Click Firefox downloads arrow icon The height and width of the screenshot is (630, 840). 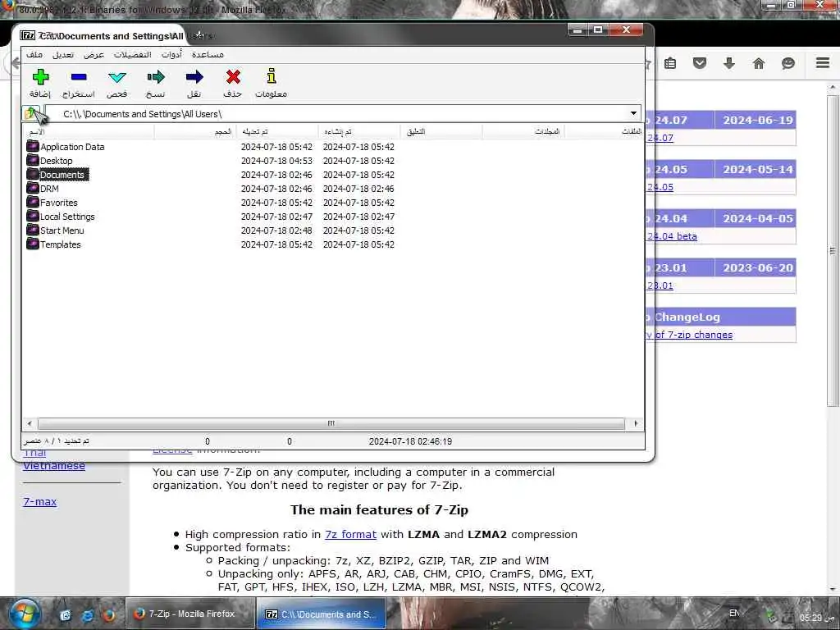(729, 63)
